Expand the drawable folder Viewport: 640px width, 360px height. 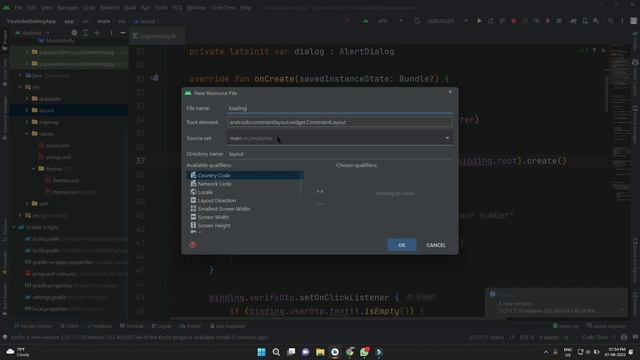(27, 99)
